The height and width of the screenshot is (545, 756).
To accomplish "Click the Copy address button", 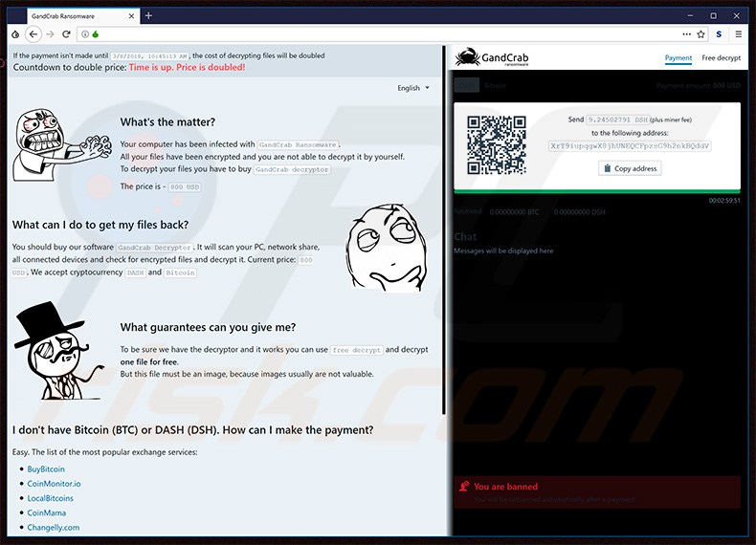I will 631,168.
